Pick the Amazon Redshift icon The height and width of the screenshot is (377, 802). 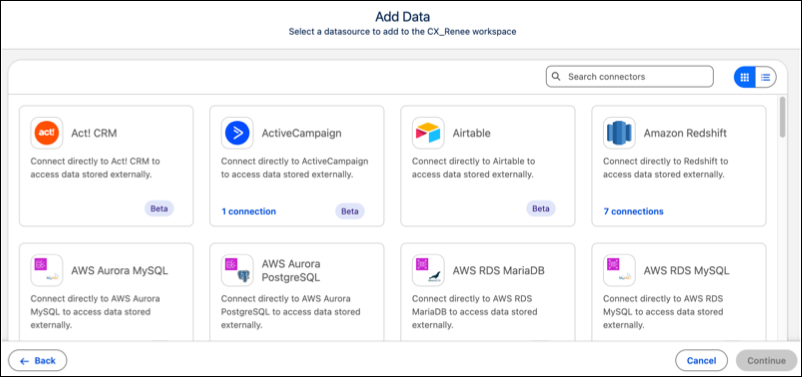[619, 133]
